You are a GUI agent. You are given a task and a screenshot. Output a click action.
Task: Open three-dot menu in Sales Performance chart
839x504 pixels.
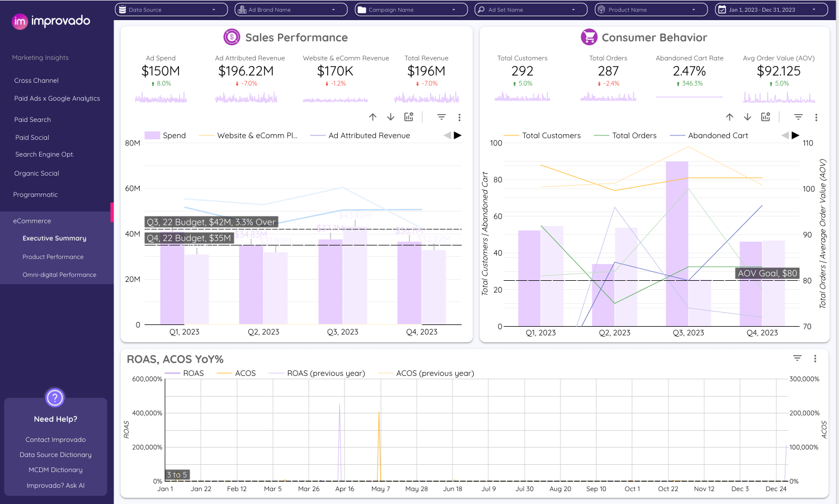click(x=459, y=117)
